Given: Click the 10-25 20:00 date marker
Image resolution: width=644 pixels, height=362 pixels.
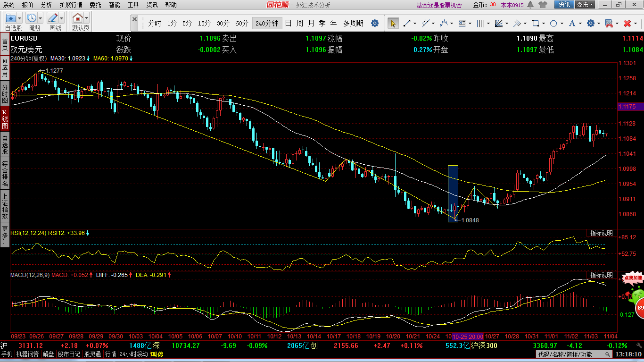Looking at the screenshot, I should pos(468,336).
